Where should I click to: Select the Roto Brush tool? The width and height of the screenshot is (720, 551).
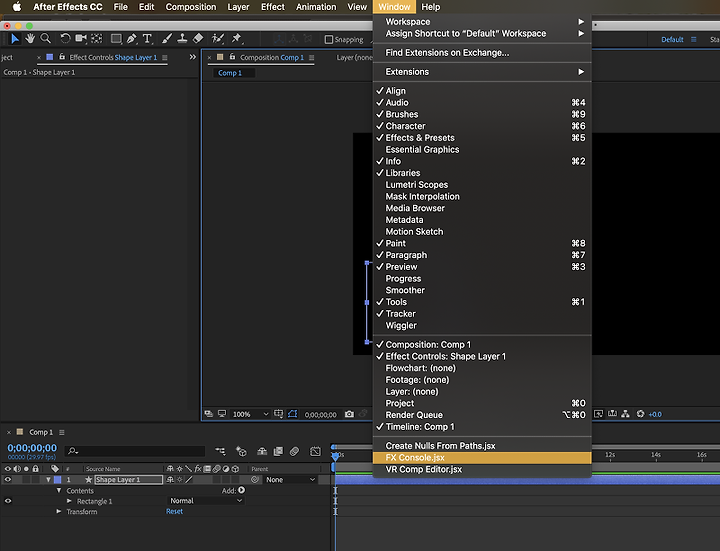tap(218, 39)
